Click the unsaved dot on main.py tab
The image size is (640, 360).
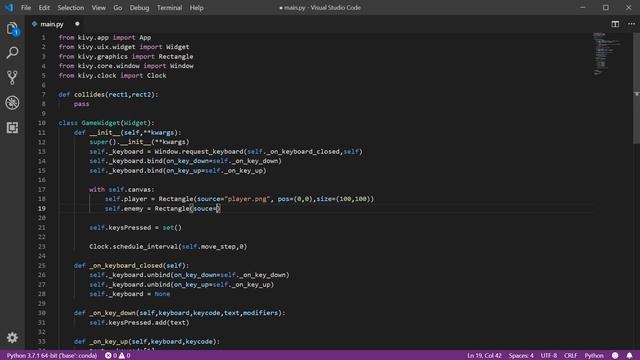pyautogui.click(x=77, y=24)
